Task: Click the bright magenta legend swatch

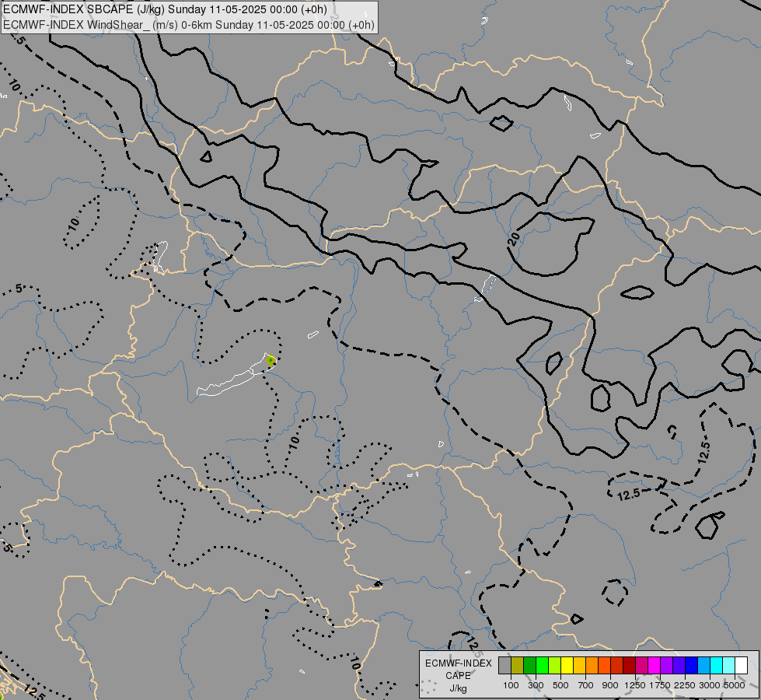Action: point(655,666)
